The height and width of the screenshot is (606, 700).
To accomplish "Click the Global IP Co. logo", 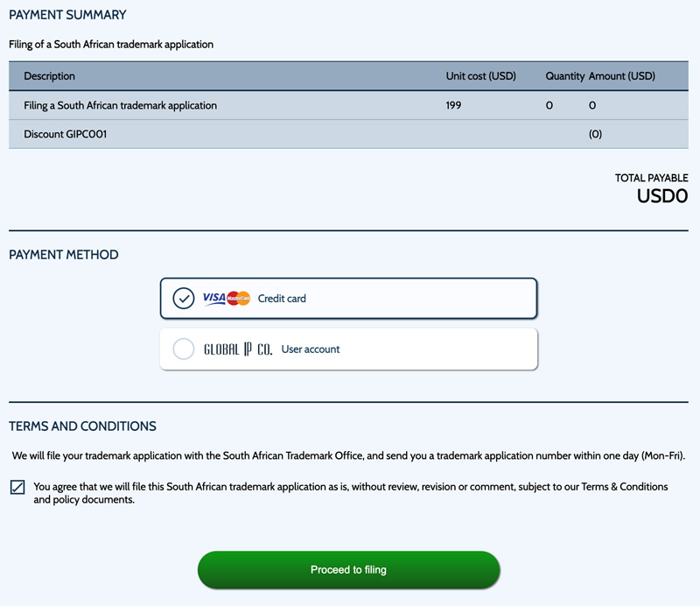I will pos(238,349).
